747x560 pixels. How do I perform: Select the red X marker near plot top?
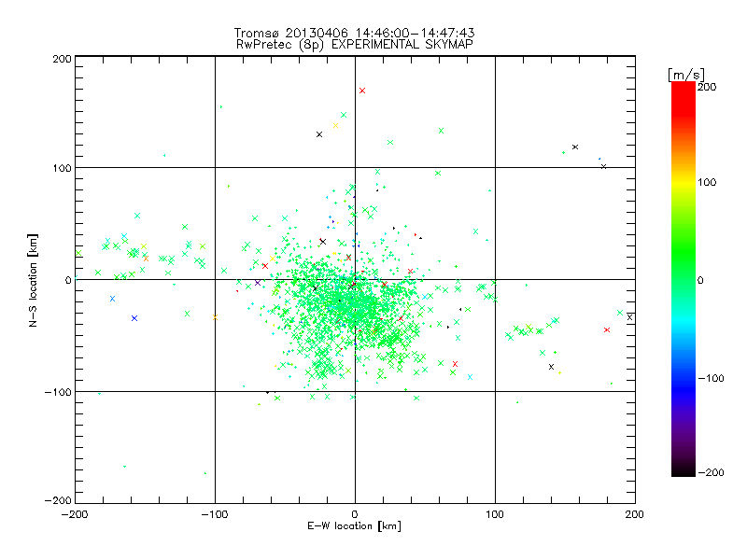pyautogui.click(x=362, y=91)
